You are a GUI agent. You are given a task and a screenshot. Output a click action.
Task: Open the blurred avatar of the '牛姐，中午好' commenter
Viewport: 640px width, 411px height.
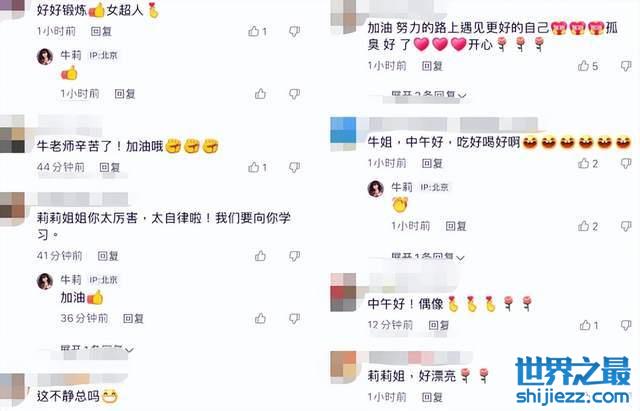[343, 130]
